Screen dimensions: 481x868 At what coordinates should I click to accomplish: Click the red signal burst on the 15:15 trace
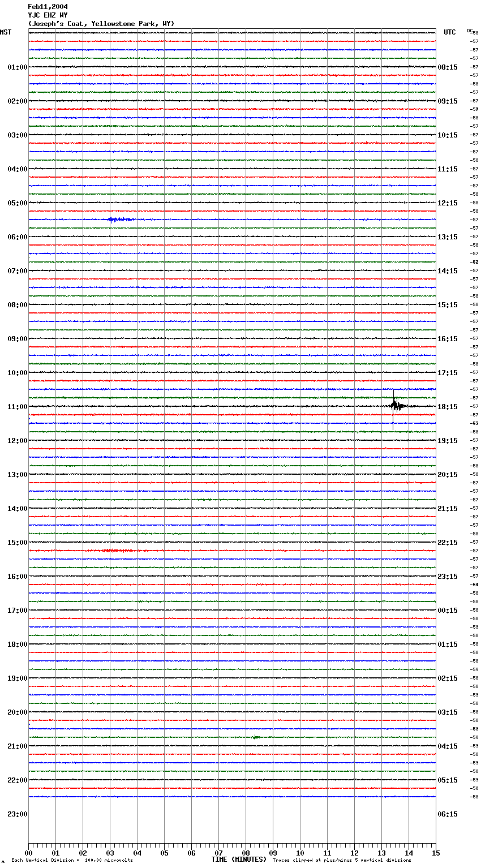[x=118, y=551]
